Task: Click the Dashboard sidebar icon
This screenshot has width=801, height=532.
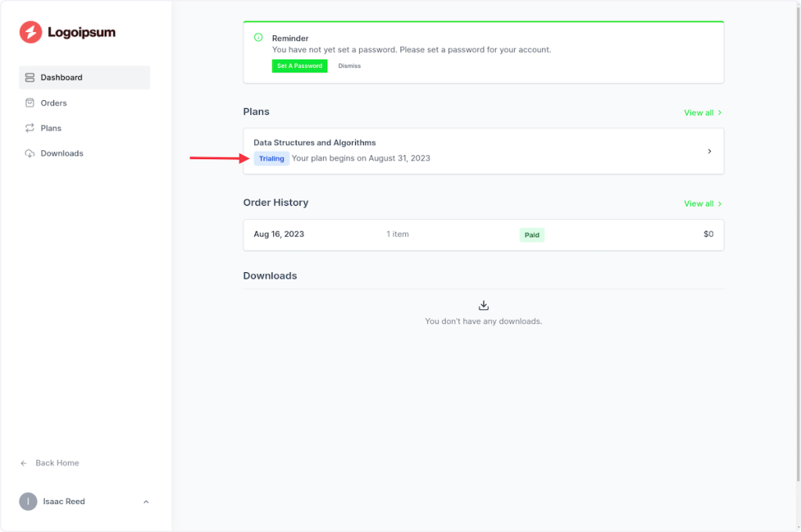Action: [30, 77]
